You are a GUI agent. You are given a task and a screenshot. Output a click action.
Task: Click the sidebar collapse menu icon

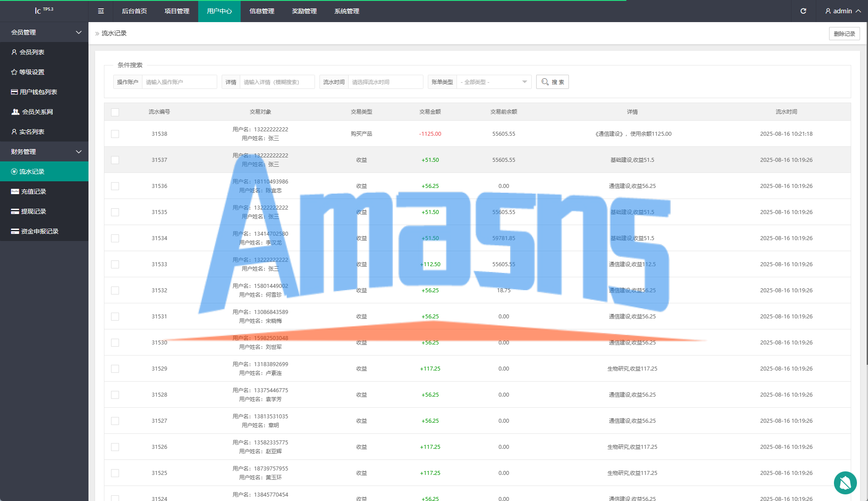click(x=101, y=11)
